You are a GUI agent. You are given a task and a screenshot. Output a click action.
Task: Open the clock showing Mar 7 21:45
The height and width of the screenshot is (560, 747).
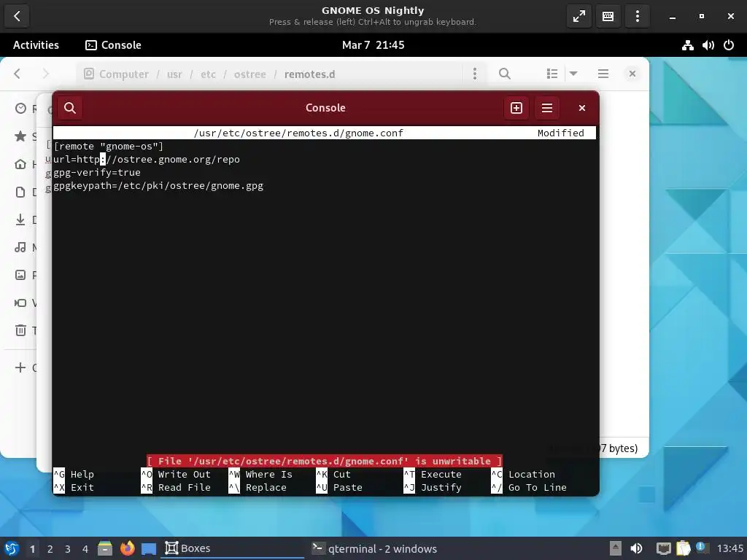point(373,44)
